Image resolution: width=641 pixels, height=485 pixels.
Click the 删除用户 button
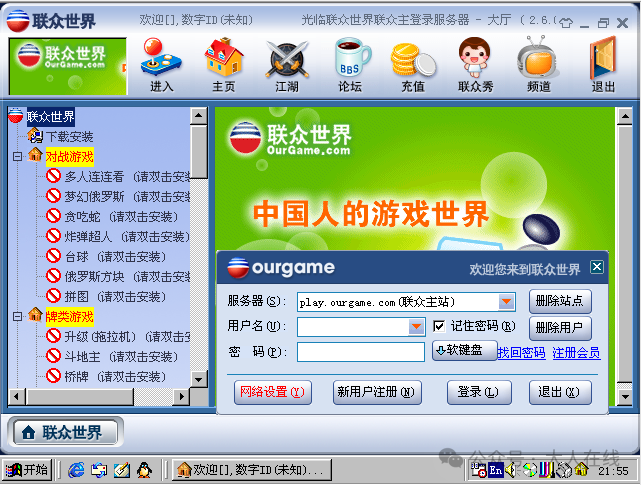[560, 328]
